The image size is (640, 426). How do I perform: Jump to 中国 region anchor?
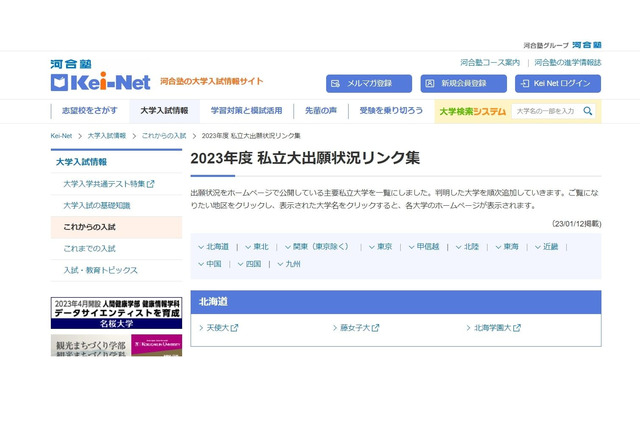210,264
